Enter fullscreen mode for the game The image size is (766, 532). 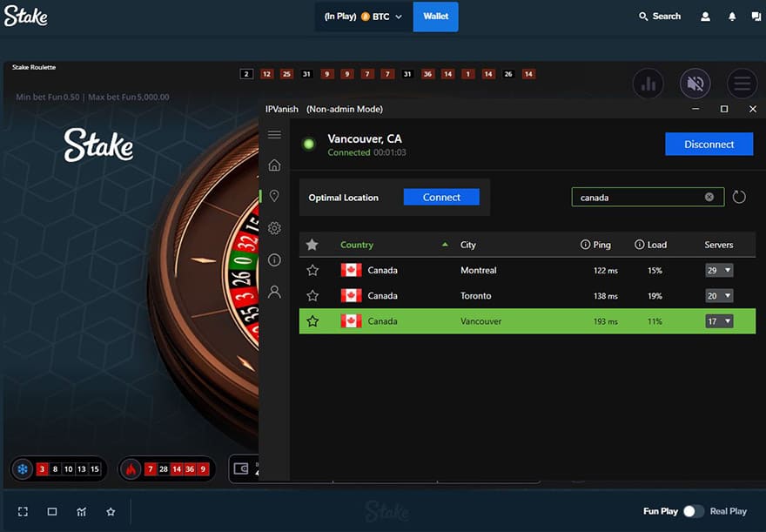23,511
